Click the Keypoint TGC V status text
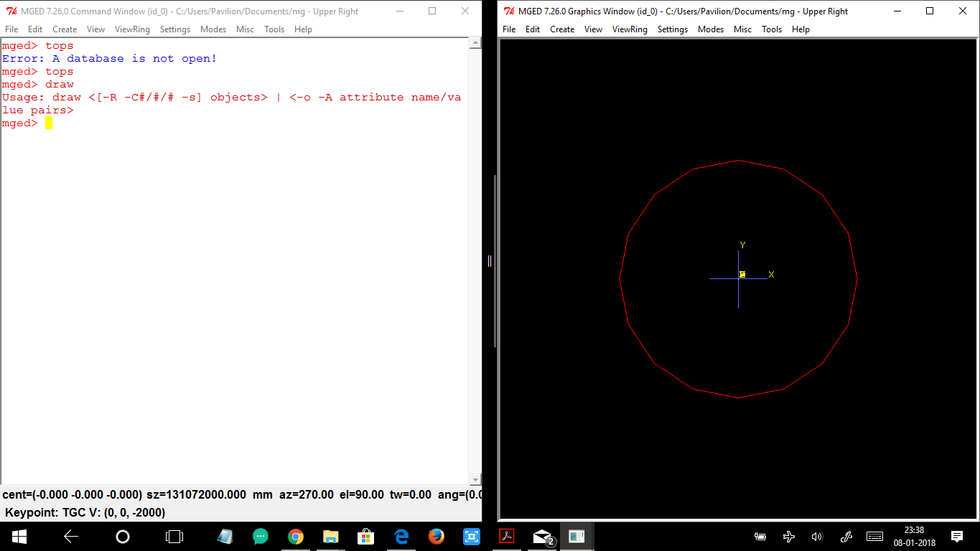980x551 pixels. 85,512
